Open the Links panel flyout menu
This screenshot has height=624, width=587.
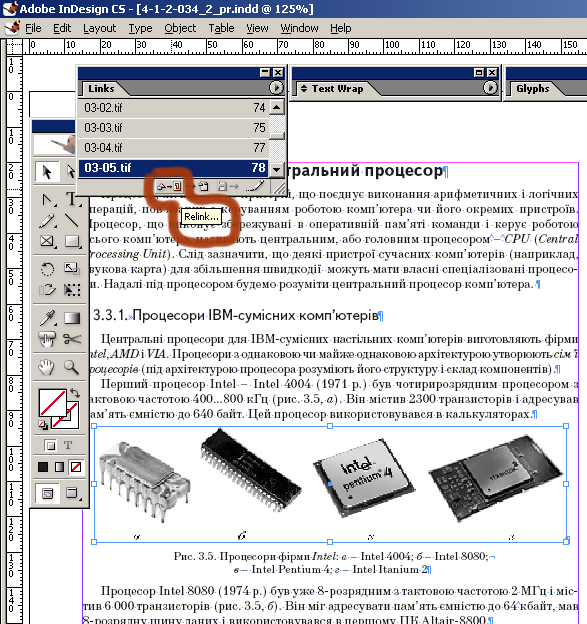click(x=276, y=88)
